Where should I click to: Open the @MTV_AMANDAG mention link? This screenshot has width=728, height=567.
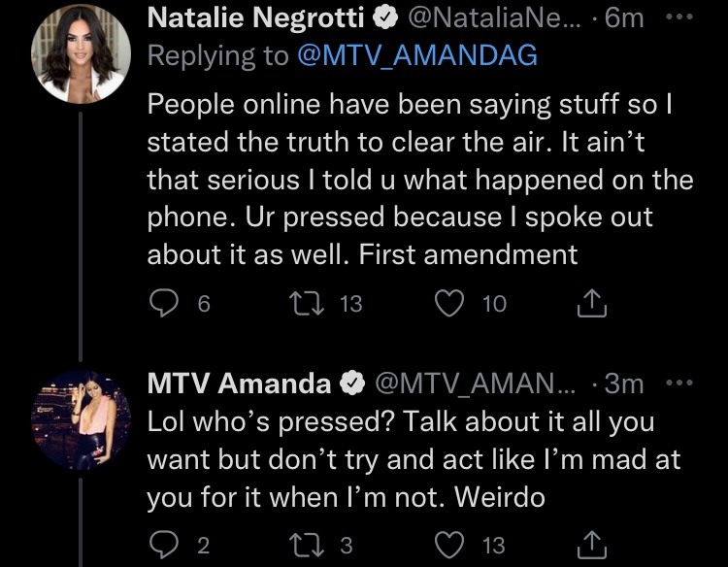click(417, 55)
